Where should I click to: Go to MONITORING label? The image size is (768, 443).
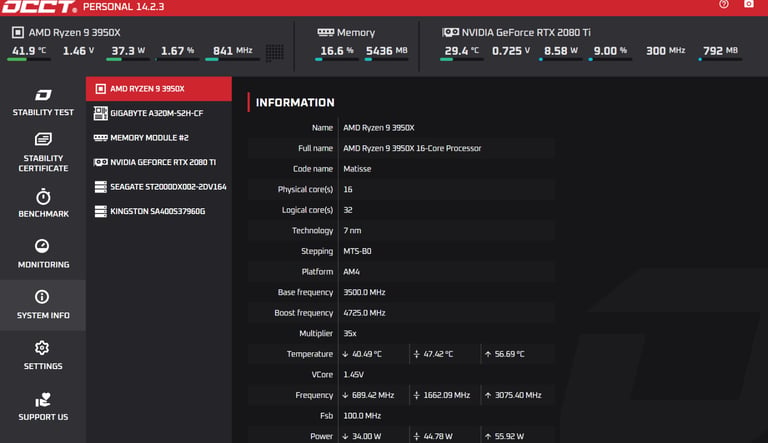(43, 265)
